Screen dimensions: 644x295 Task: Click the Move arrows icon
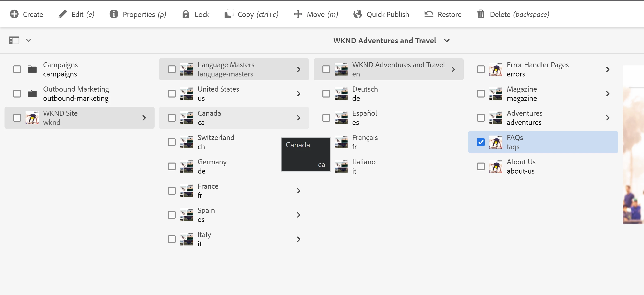click(298, 14)
